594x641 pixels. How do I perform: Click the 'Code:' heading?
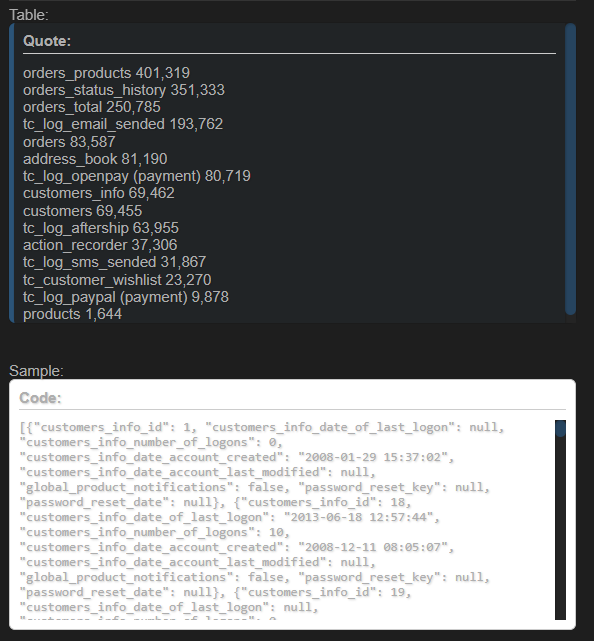point(40,398)
